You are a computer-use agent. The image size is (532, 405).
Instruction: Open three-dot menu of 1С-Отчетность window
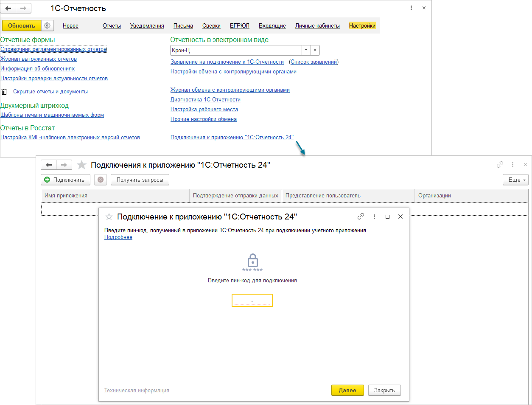(x=411, y=8)
